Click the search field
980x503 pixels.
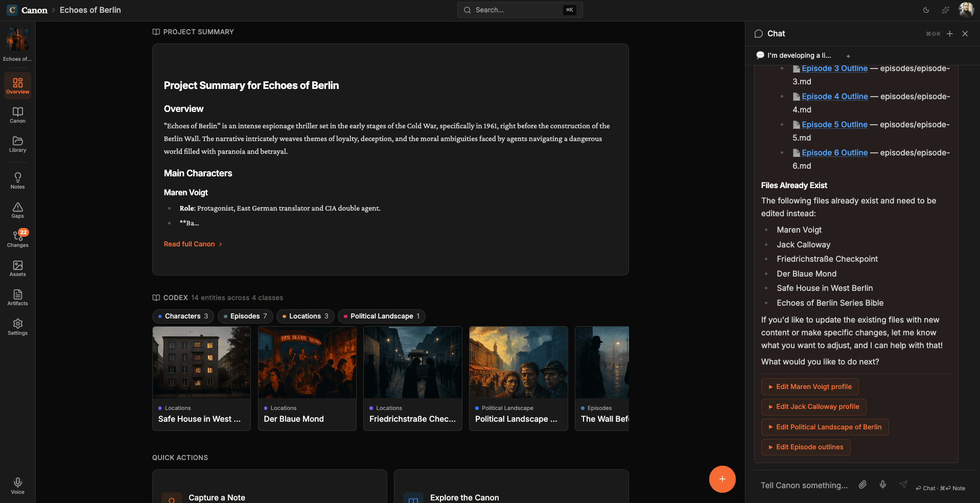pyautogui.click(x=520, y=10)
